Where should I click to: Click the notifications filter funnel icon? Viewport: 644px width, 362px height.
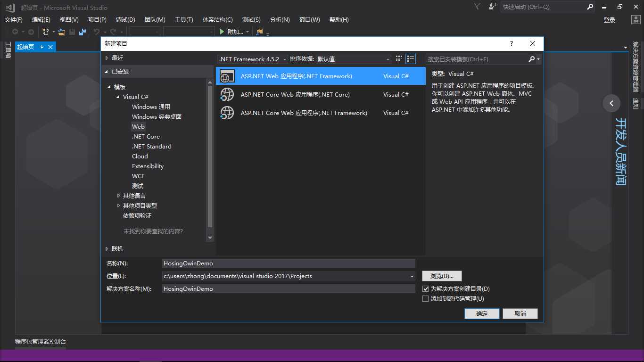coord(477,7)
